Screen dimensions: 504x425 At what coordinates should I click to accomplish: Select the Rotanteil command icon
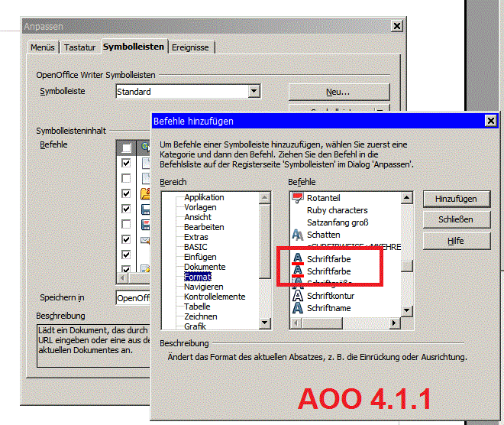[298, 198]
